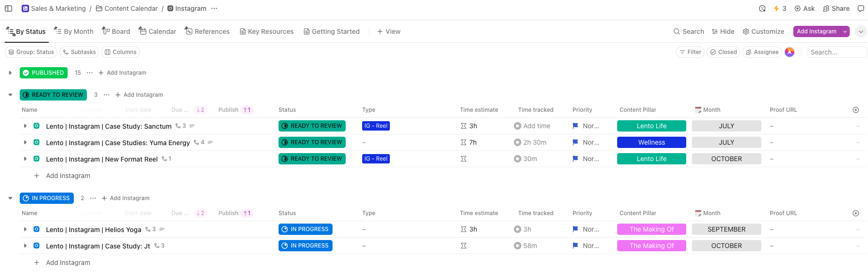The height and width of the screenshot is (279, 868).
Task: Click the user avatar filter icon
Action: click(790, 52)
